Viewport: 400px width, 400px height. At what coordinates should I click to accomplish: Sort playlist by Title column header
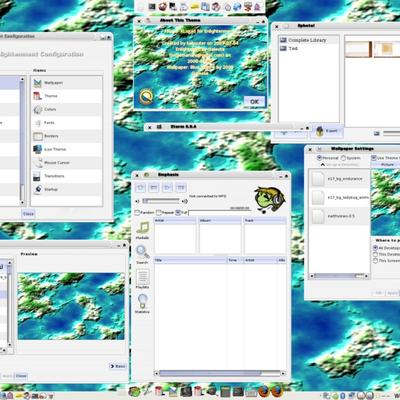[190, 260]
